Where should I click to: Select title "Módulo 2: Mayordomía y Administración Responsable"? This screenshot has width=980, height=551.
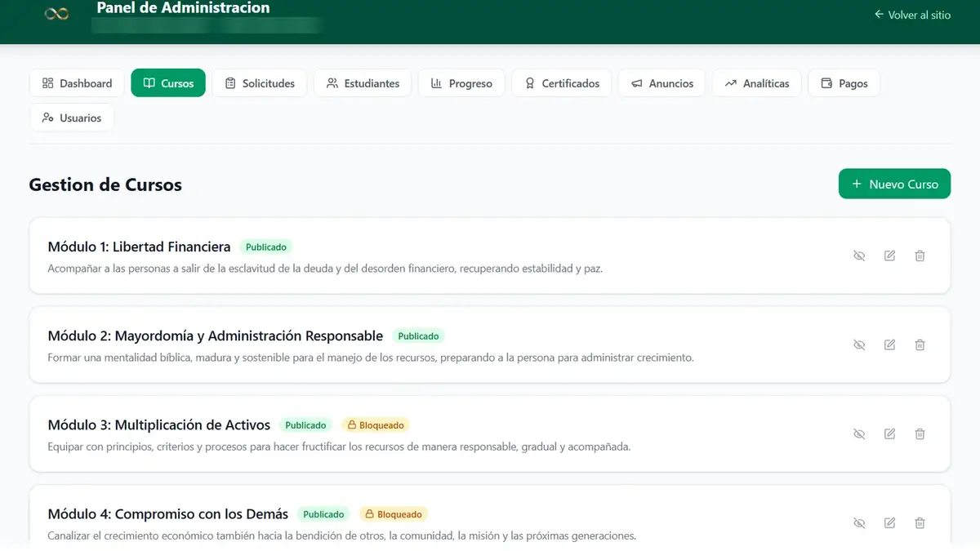(216, 335)
